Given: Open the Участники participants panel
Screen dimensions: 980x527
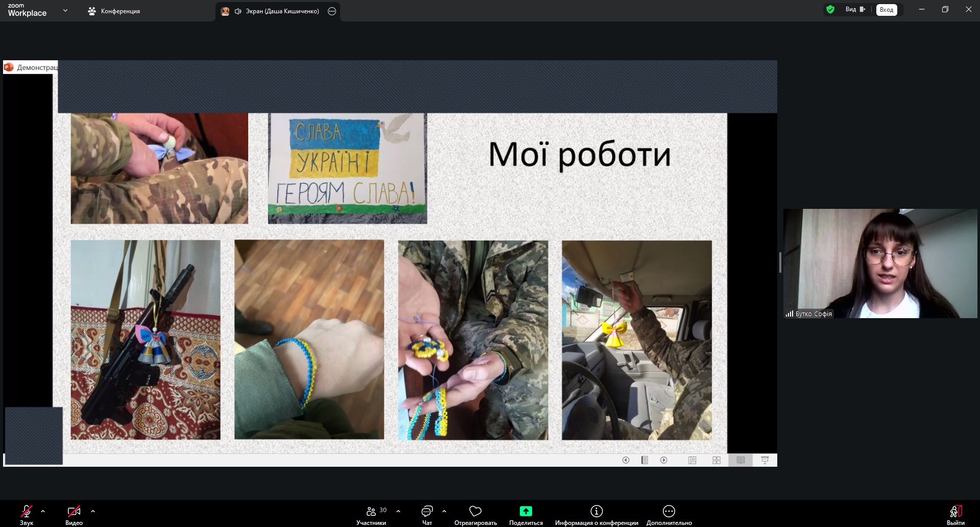Looking at the screenshot, I should pos(371,511).
